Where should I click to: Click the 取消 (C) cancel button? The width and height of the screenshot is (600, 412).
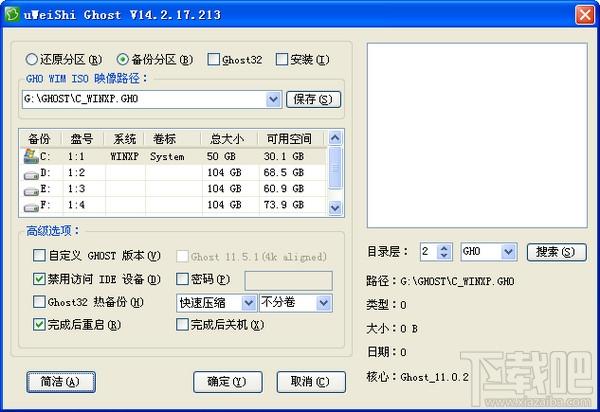(x=311, y=381)
